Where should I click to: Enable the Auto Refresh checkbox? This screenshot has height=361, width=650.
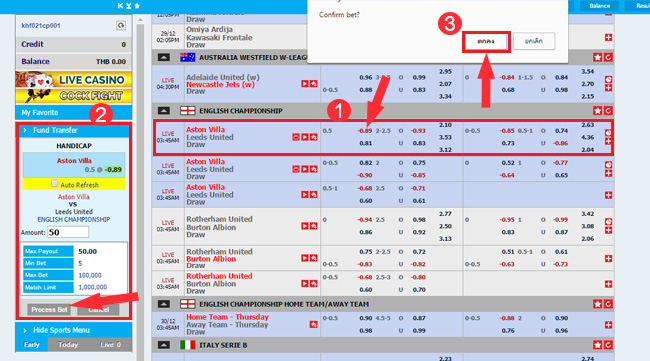[54, 183]
